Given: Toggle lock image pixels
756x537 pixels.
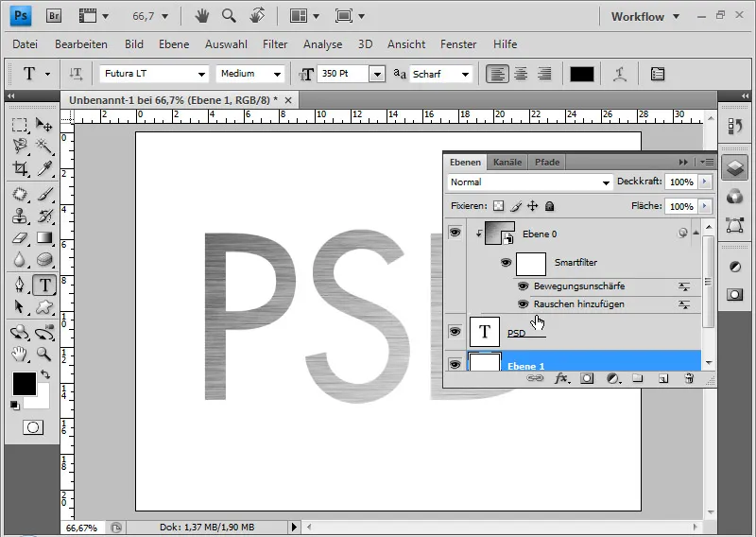Looking at the screenshot, I should click(515, 206).
